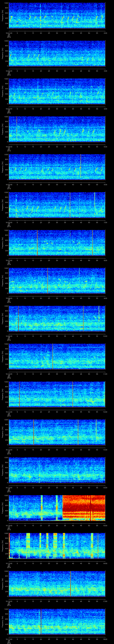This screenshot has height=644, width=114.
Task: Click the 16:02:00 start time label
Action: pyautogui.click(x=9, y=71)
